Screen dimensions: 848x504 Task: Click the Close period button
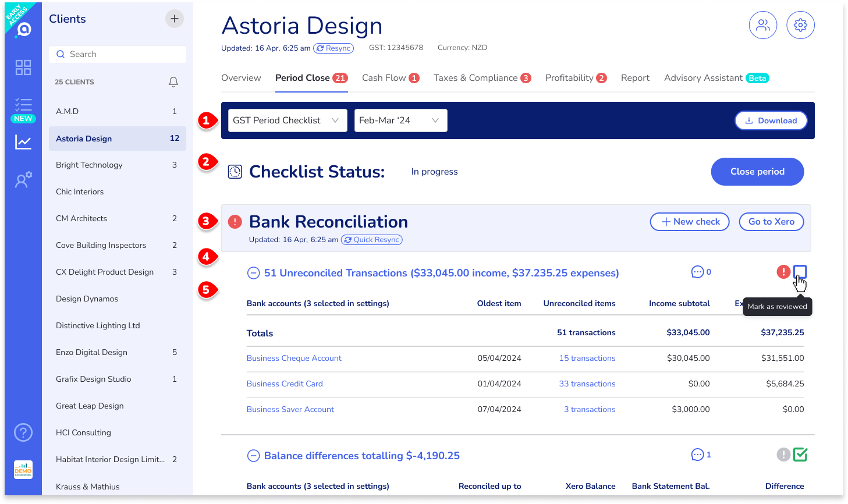[x=757, y=172]
